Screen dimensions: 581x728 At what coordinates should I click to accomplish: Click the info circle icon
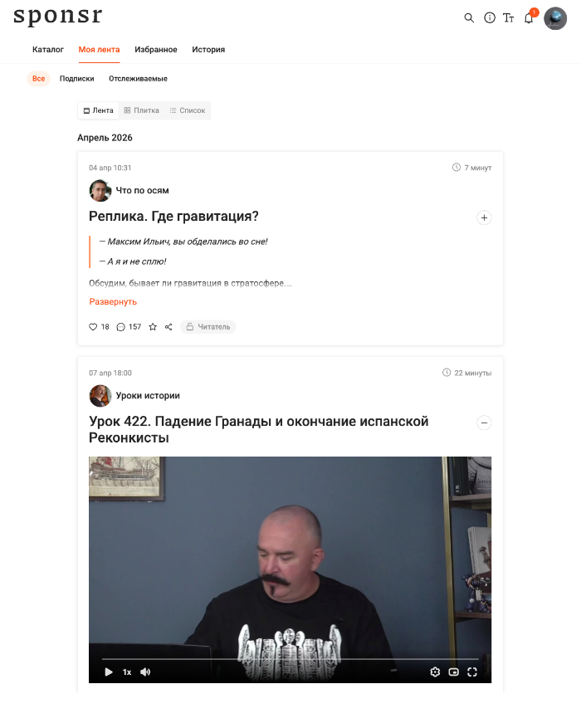pos(490,18)
